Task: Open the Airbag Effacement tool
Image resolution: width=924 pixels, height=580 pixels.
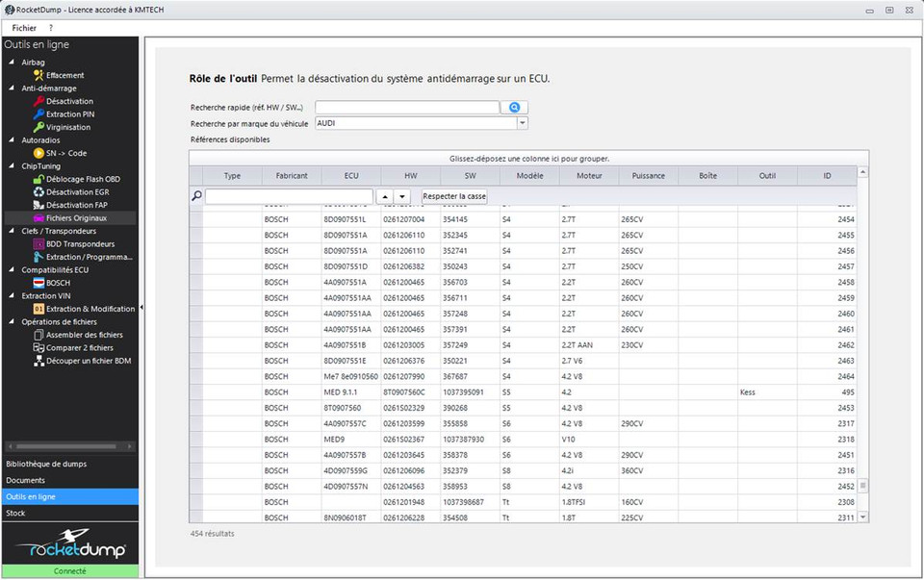Action: point(64,75)
